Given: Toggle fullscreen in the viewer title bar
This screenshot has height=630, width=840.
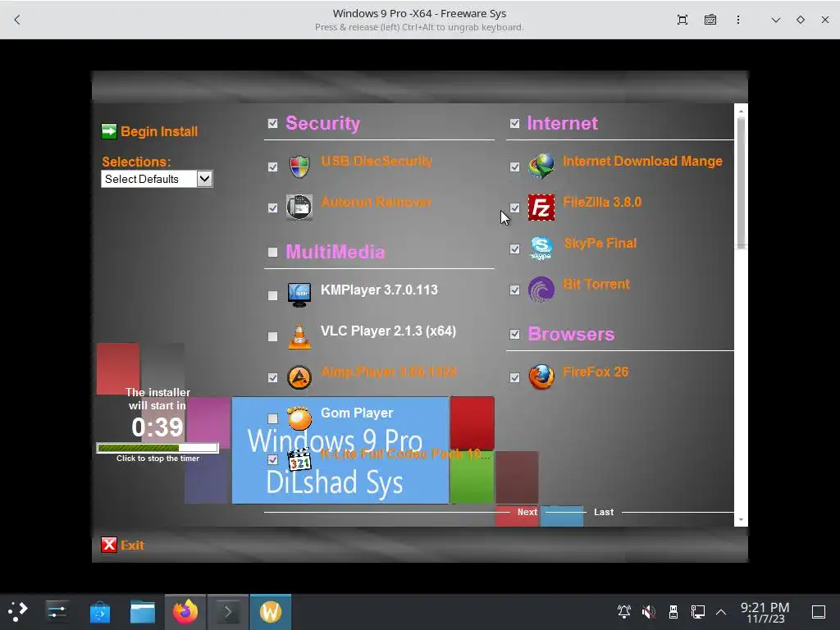Looking at the screenshot, I should tap(682, 20).
